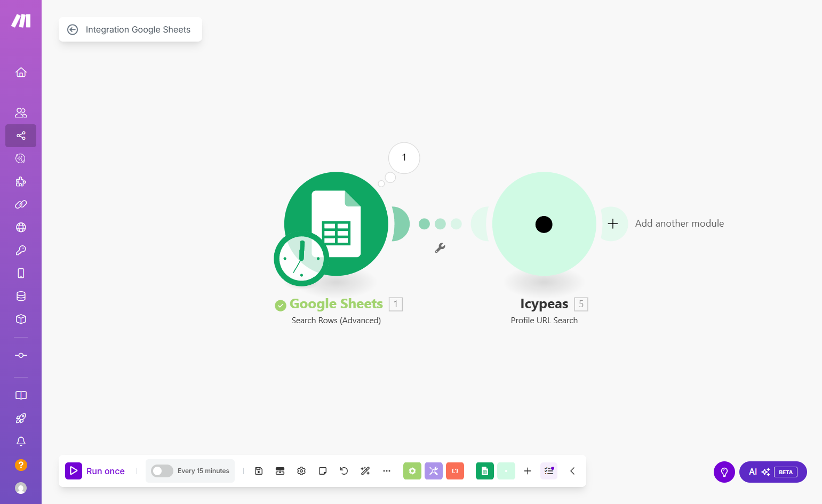This screenshot has width=822, height=504.
Task: Toggle the Every 15 minutes scheduling switch
Action: pos(162,471)
